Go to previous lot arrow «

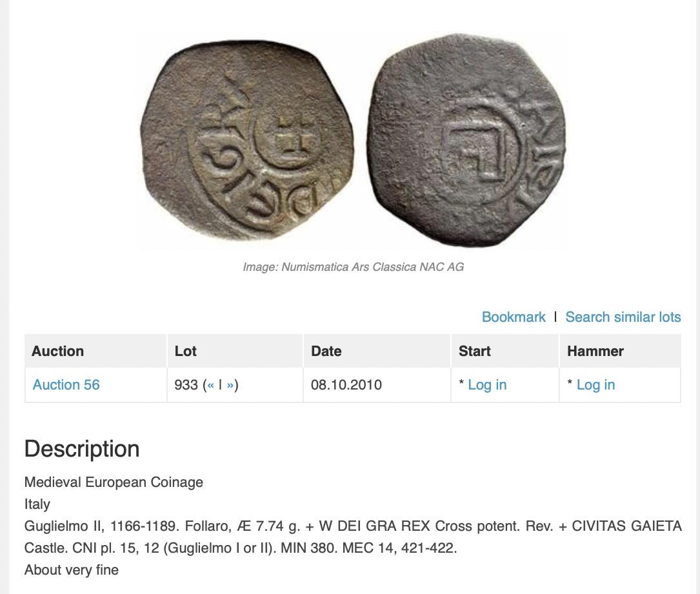[211, 384]
